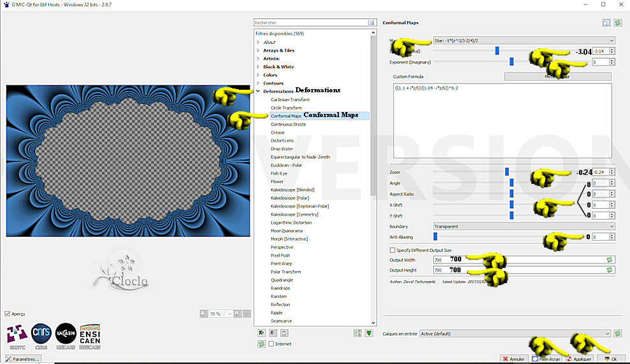The width and height of the screenshot is (630, 364).
Task: Expand the Arrays & Tiles category
Action: tap(258, 50)
